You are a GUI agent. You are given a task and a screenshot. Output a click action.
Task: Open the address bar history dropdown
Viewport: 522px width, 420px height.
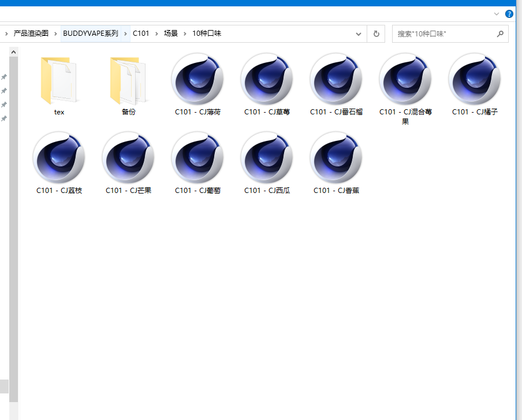pyautogui.click(x=359, y=34)
